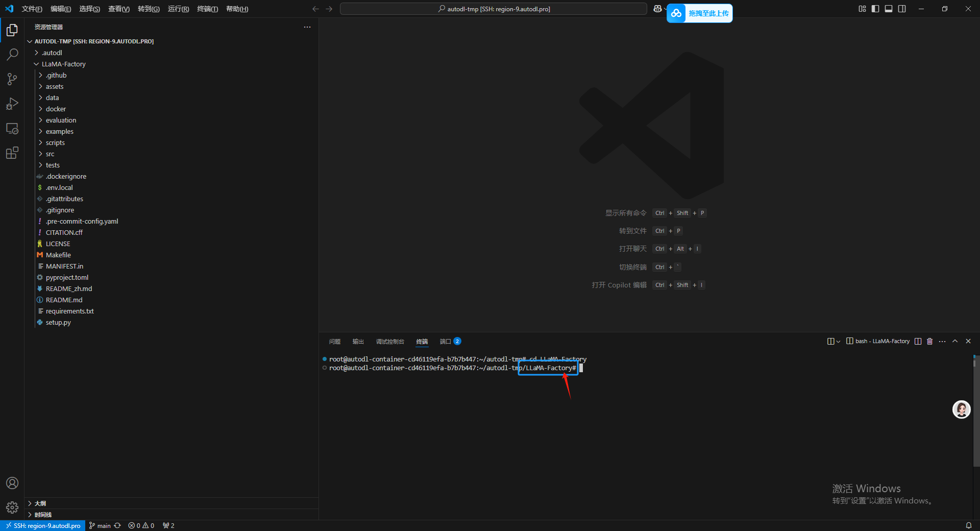Viewport: 980px width, 531px height.
Task: Expand the .autodl folder
Action: pos(171,53)
